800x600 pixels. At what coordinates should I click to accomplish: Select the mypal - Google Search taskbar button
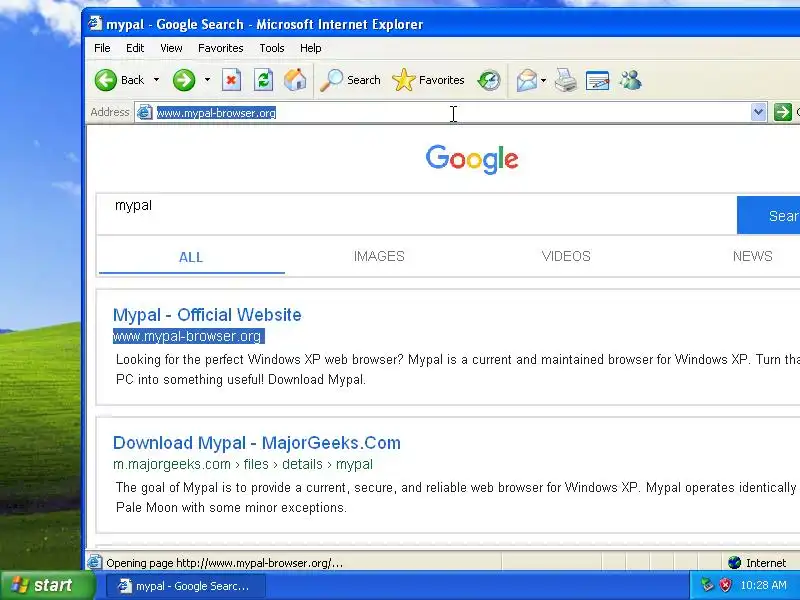pyautogui.click(x=186, y=586)
